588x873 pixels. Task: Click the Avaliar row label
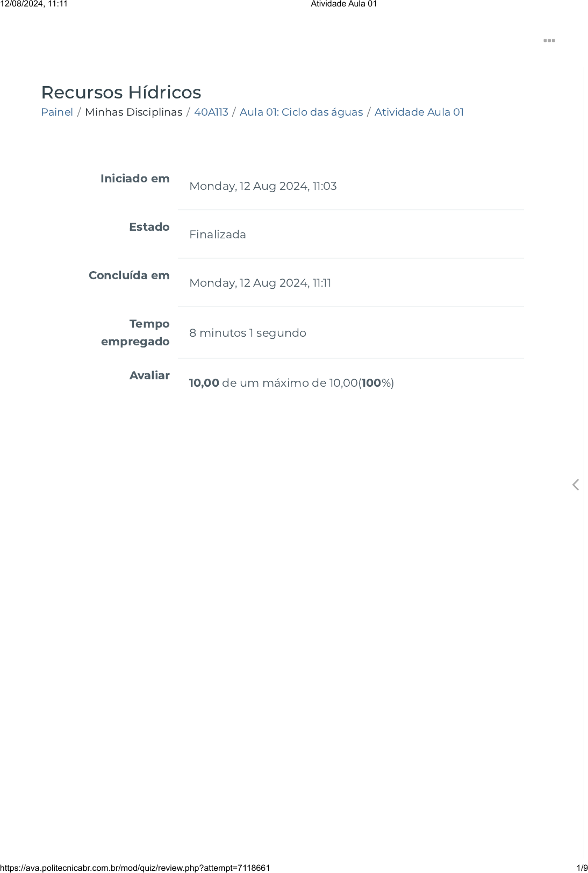pyautogui.click(x=149, y=375)
